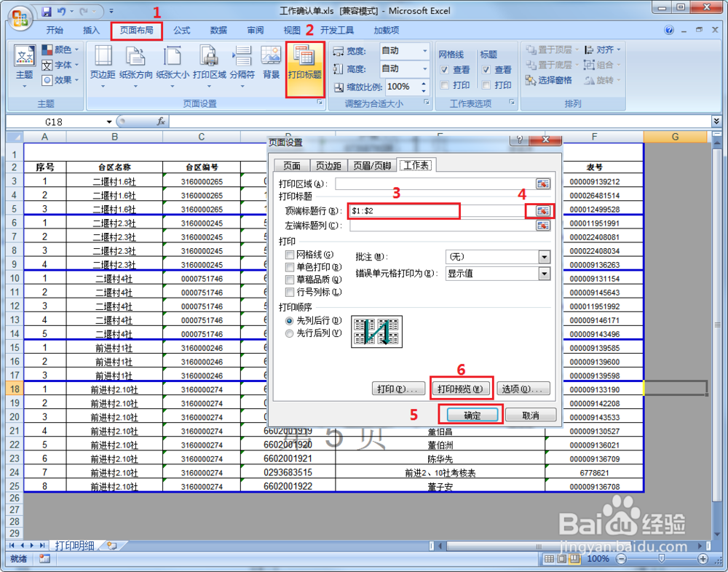This screenshot has height=572, width=728.
Task: Open the Themes (主题) gallery
Action: (25, 68)
